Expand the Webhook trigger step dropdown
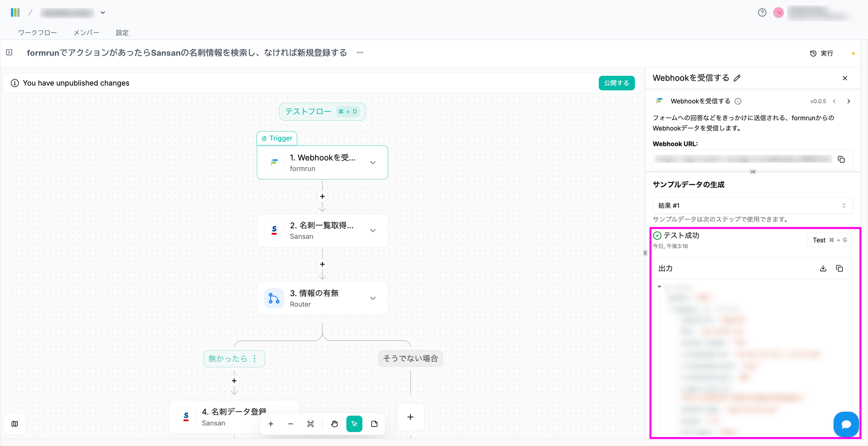The height and width of the screenshot is (446, 868). 373,163
